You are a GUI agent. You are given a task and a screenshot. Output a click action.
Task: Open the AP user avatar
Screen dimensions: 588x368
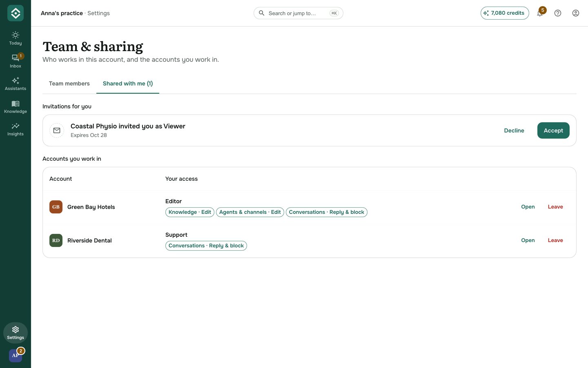pos(16,355)
